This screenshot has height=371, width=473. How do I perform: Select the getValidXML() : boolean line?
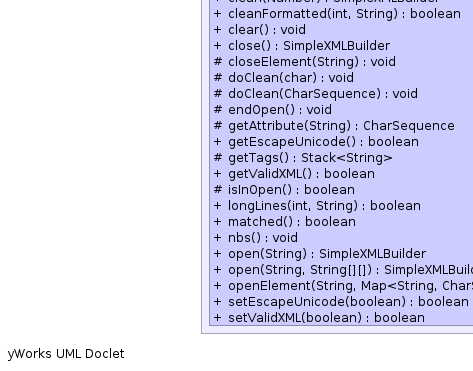(294, 174)
